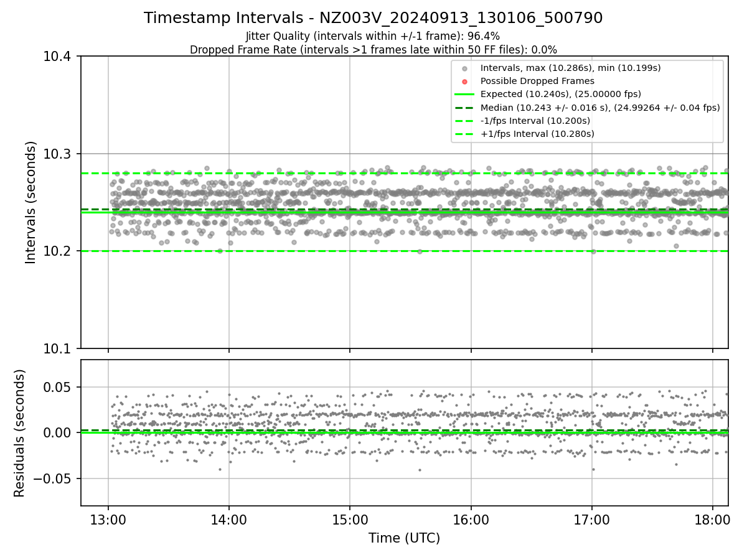Image resolution: width=747 pixels, height=560 pixels.
Task: Select legend entry "-1/fps Interval (10.200s)"
Action: point(535,121)
